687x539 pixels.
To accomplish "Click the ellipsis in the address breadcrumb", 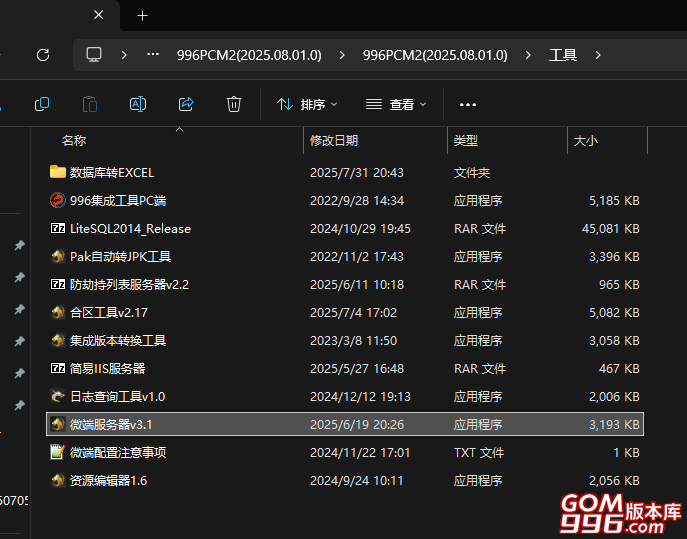I will click(153, 55).
